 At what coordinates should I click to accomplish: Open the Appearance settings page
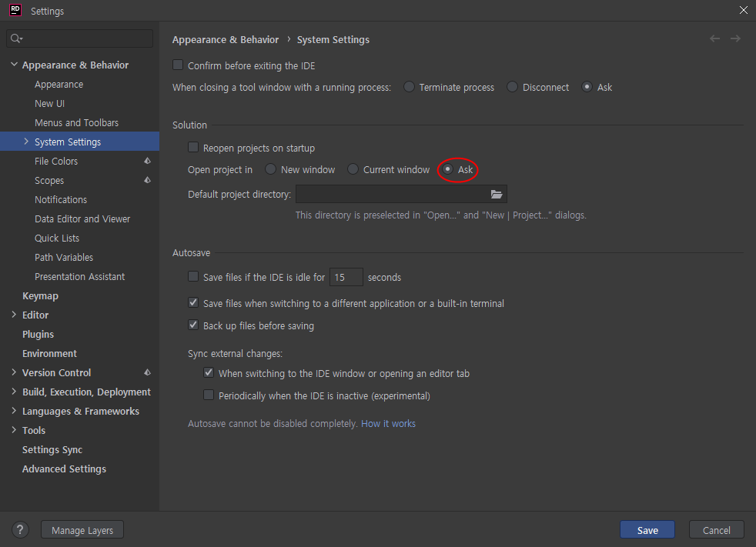coord(59,85)
